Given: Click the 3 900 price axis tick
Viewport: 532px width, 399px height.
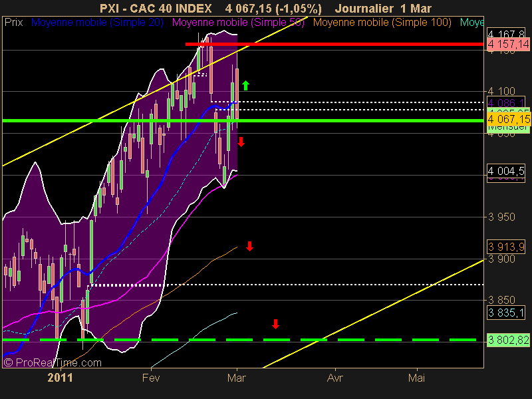Looking at the screenshot, I should [501, 259].
